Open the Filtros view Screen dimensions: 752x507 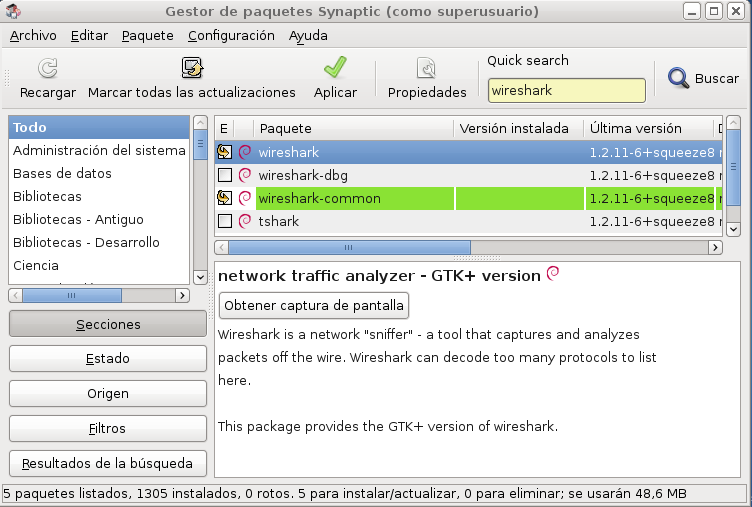pyautogui.click(x=108, y=428)
